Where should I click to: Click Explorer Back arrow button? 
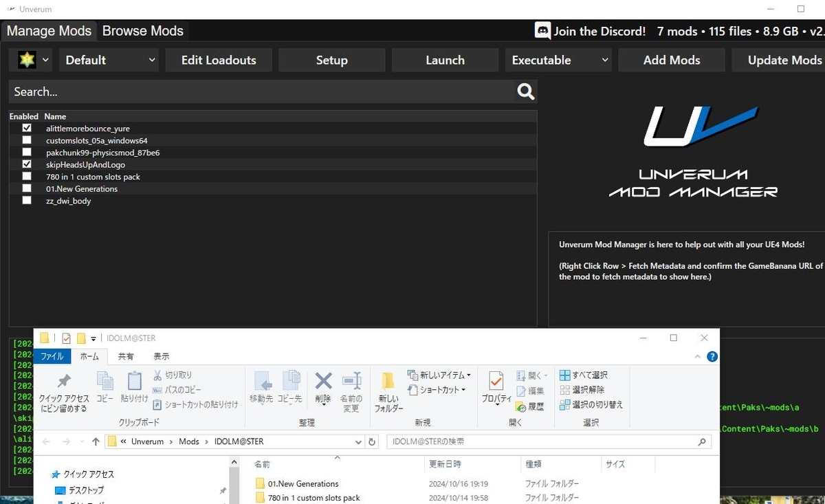coord(46,441)
